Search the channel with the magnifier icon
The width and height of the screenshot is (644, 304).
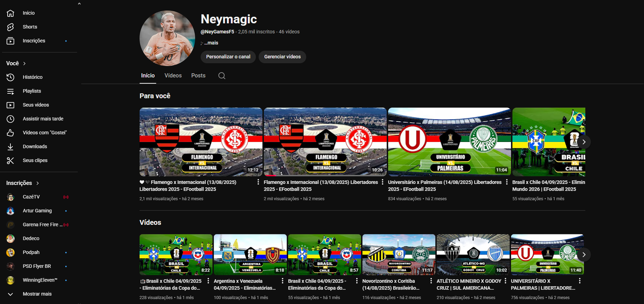tap(222, 76)
